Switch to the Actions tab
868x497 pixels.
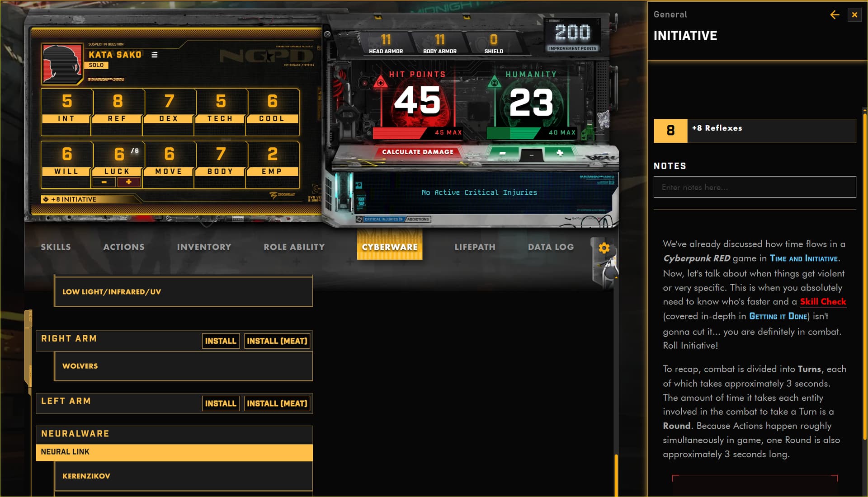click(x=124, y=247)
